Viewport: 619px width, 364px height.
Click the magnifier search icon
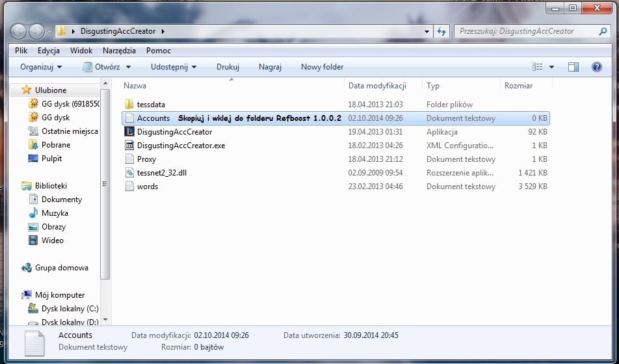coord(602,31)
